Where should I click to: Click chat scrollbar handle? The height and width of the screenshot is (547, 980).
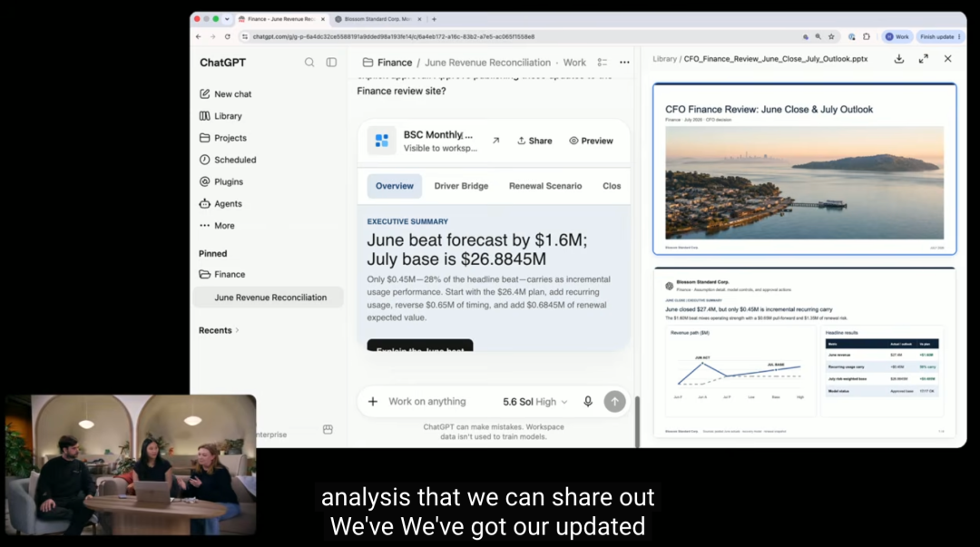pos(637,421)
